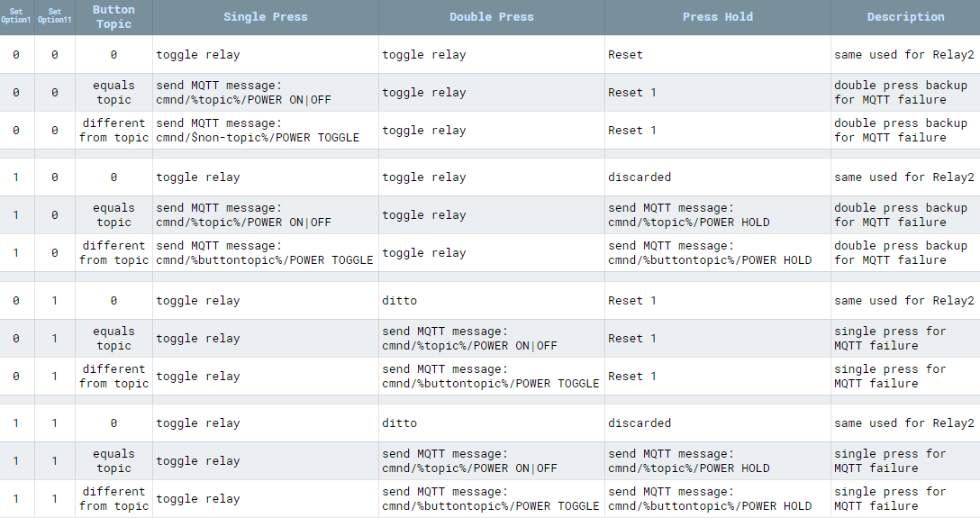Click the Press Hold column header
The image size is (980, 518).
(717, 17)
